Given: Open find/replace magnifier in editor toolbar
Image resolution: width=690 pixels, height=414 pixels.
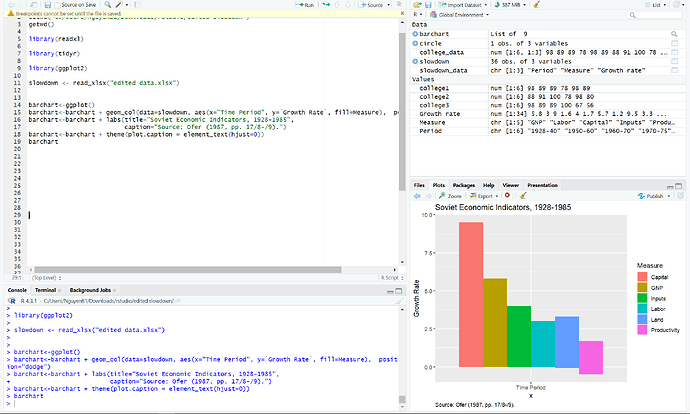Looking at the screenshot, I should click(108, 5).
